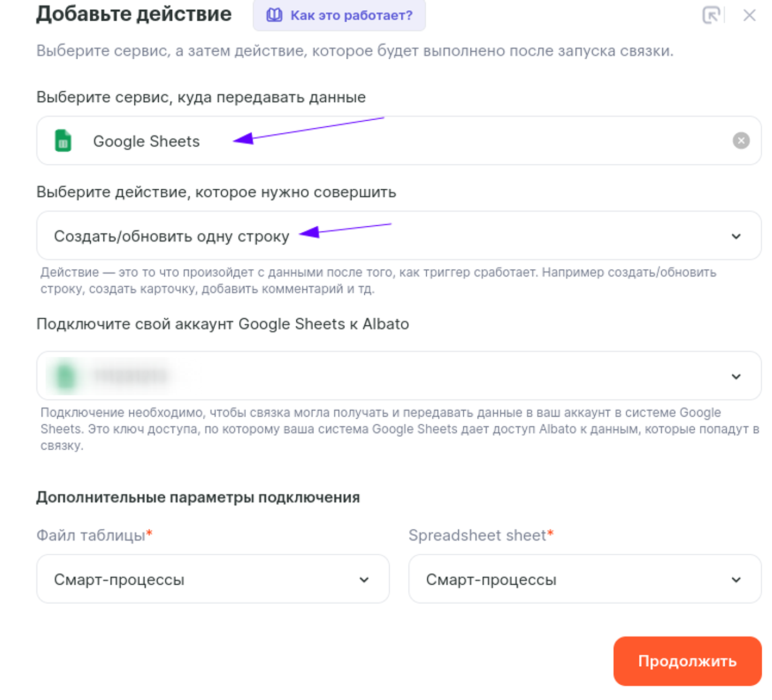The height and width of the screenshot is (700, 772).
Task: Click the book icon beside 'Как это работает?'
Action: click(274, 15)
